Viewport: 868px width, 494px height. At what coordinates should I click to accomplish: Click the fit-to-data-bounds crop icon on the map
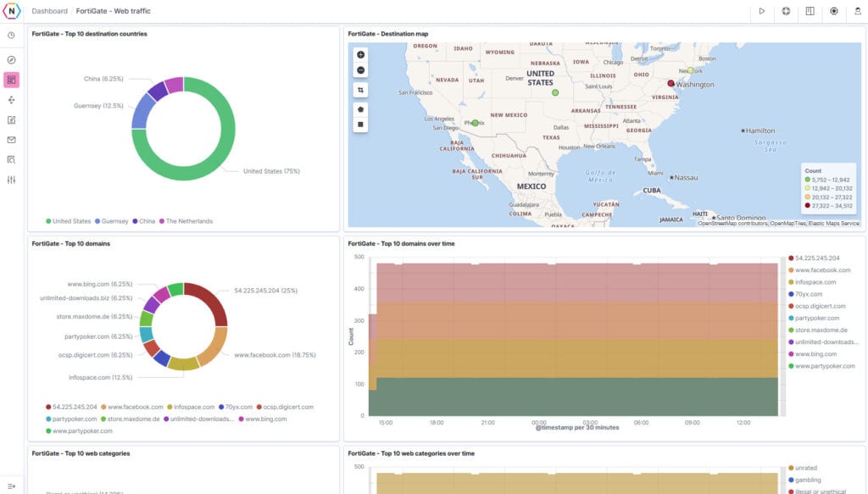point(361,90)
